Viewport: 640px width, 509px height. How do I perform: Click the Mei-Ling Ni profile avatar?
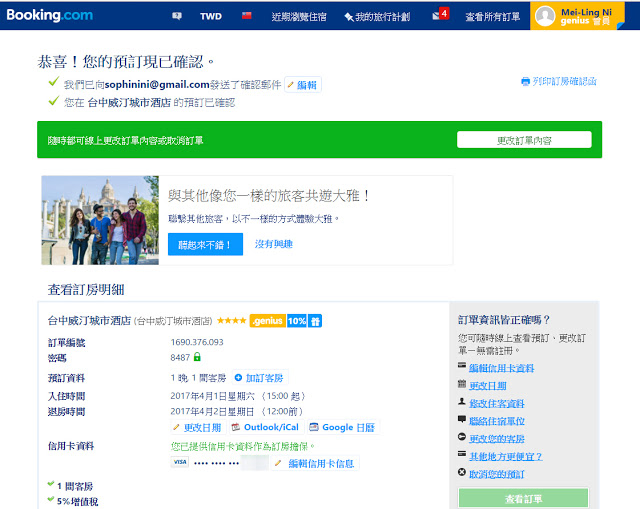pos(545,16)
